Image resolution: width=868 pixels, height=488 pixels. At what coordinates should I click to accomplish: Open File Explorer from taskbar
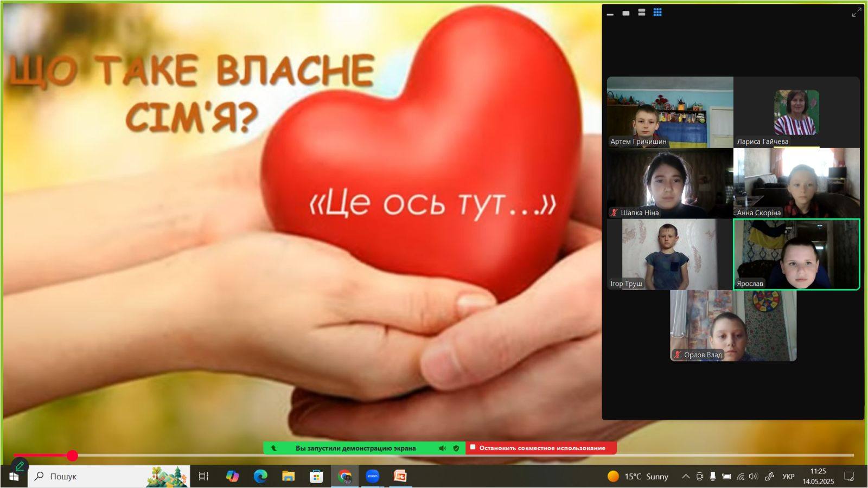click(288, 477)
